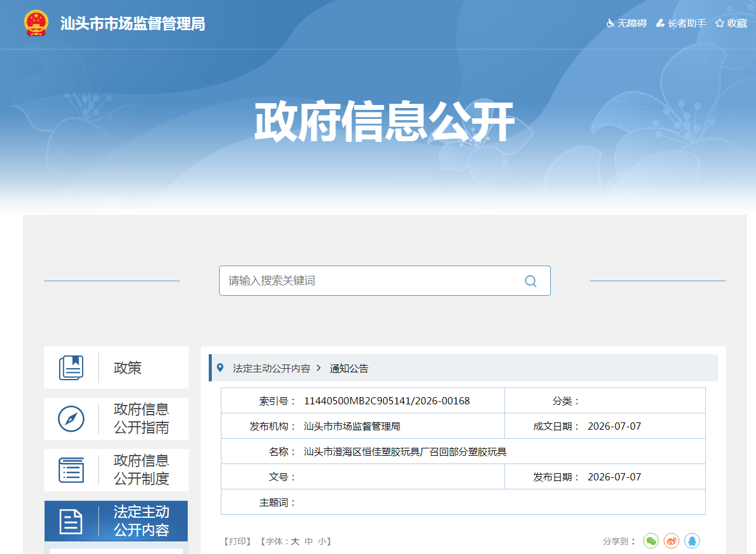Click the search keyword input field
The image size is (756, 554).
point(371,281)
